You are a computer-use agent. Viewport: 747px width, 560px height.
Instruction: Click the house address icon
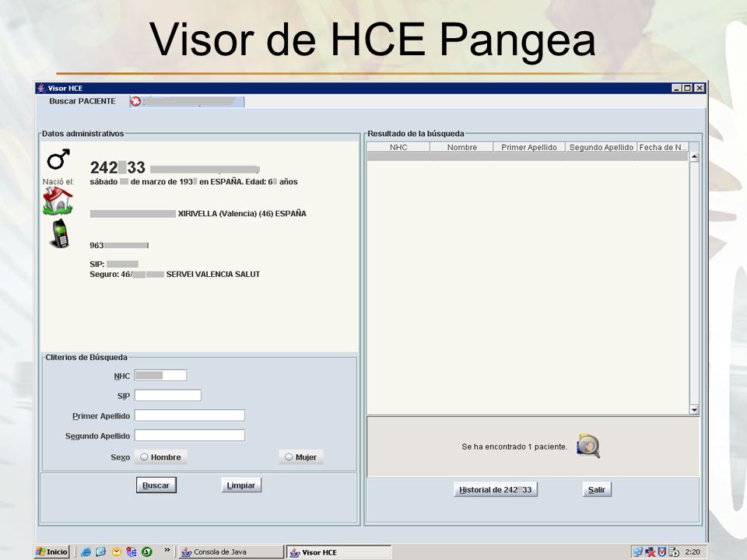click(58, 201)
